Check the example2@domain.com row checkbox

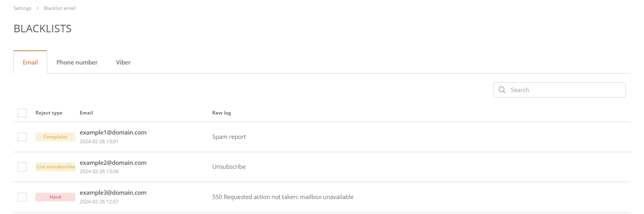(x=22, y=167)
